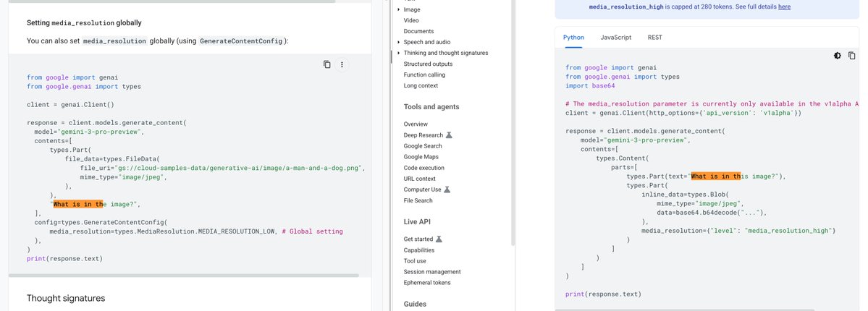Screen dimensions: 868x311
Task: Expand the Image section in sidebar
Action: [399, 9]
